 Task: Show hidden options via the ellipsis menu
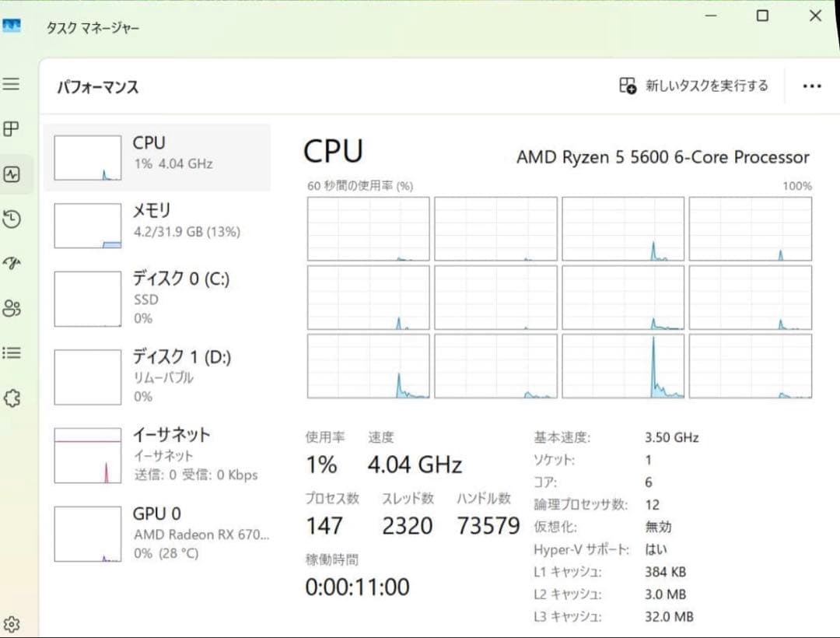pyautogui.click(x=812, y=86)
